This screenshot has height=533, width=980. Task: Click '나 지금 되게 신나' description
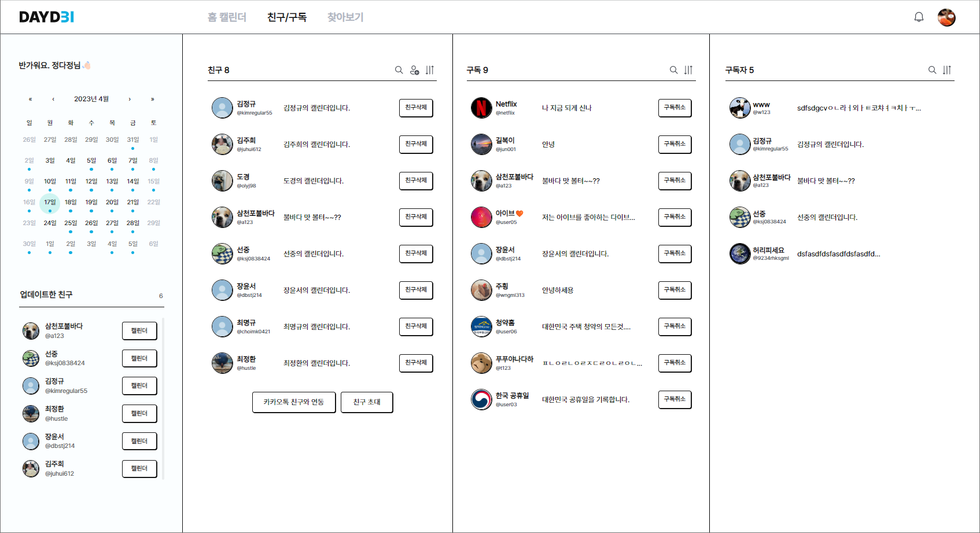click(x=566, y=108)
